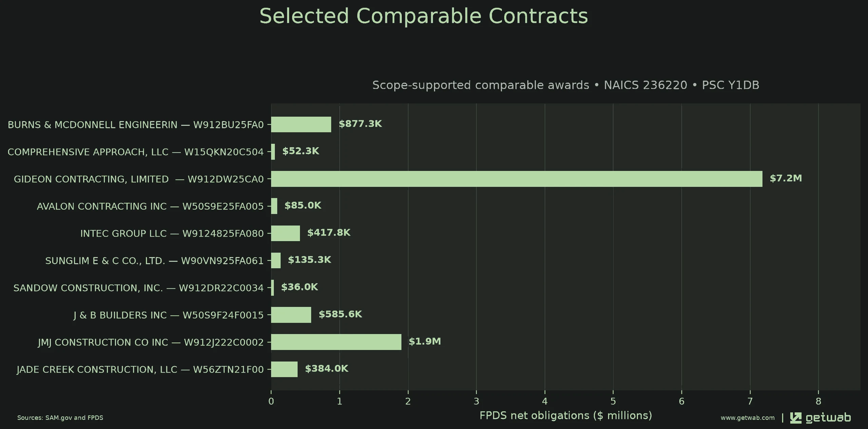Select the Jade Creek Construction bar
This screenshot has width=868, height=429.
coord(284,369)
